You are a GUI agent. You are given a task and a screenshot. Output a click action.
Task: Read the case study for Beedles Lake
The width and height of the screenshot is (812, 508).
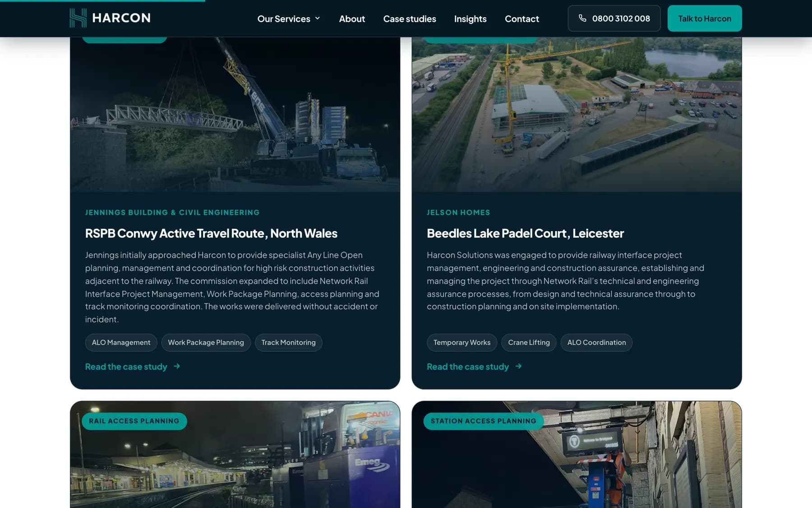pyautogui.click(x=468, y=367)
